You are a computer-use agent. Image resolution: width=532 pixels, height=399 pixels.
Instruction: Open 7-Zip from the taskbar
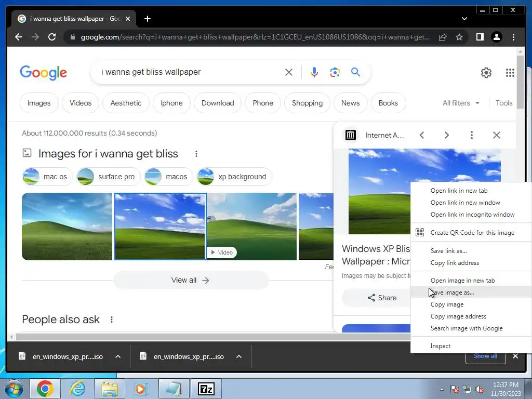coord(206,389)
